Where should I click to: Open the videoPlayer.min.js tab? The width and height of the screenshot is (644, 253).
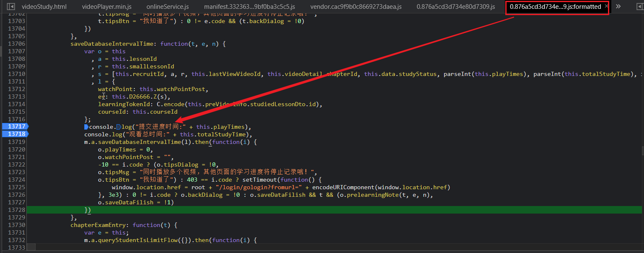(106, 7)
